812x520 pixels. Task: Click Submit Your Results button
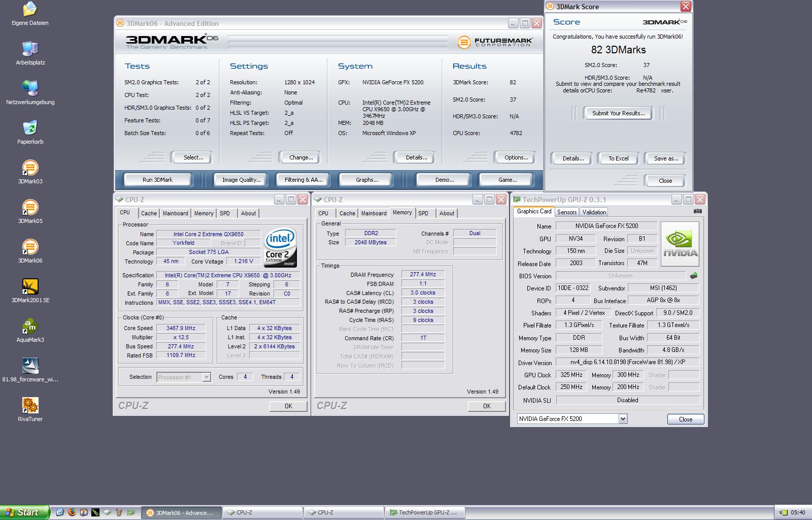coord(618,113)
